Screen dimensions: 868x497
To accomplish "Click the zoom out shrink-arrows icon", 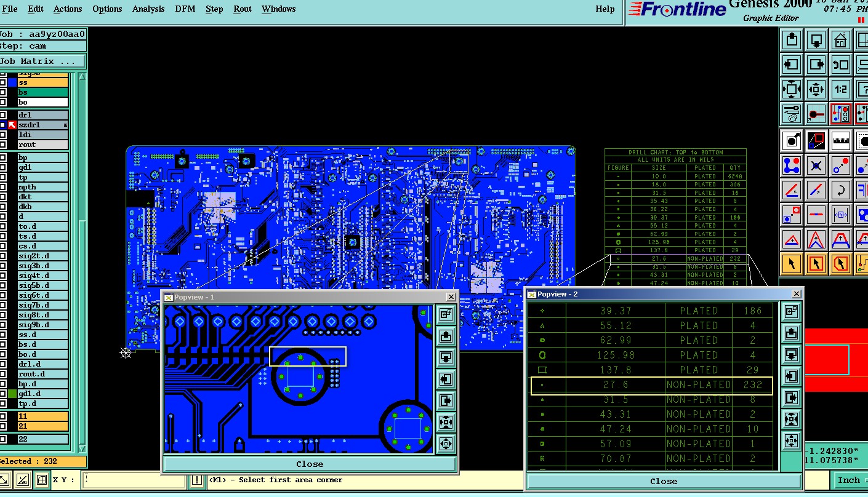I will click(x=816, y=89).
